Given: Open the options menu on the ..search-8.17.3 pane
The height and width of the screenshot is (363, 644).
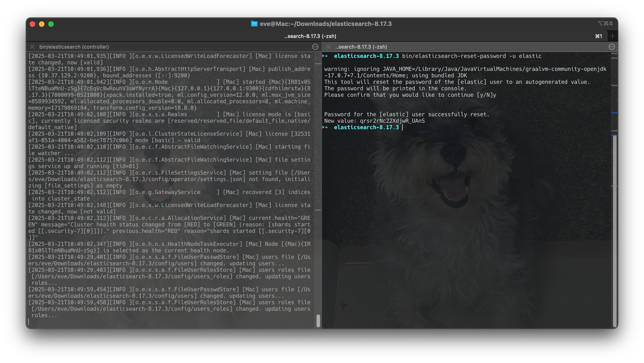Looking at the screenshot, I should point(612,47).
